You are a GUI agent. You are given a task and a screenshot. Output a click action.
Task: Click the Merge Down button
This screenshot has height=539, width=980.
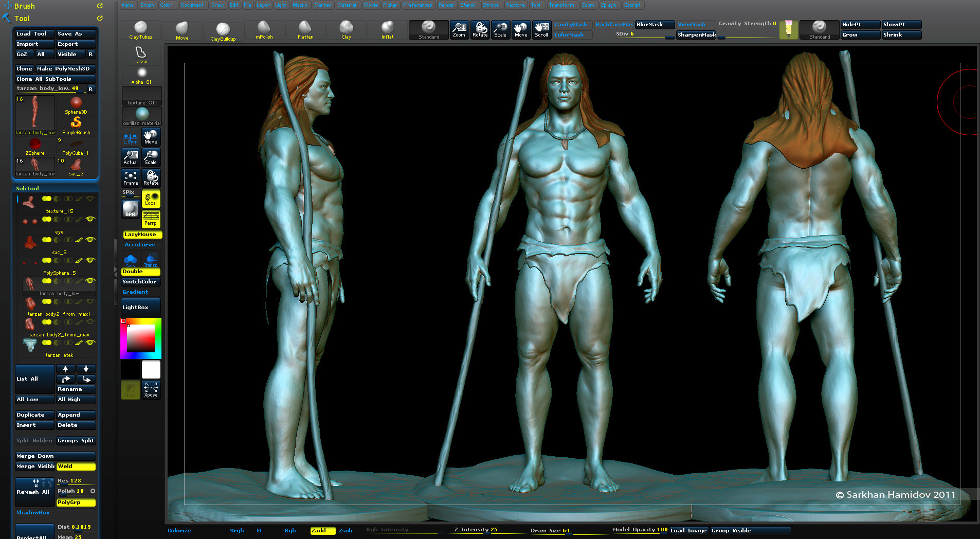point(56,456)
